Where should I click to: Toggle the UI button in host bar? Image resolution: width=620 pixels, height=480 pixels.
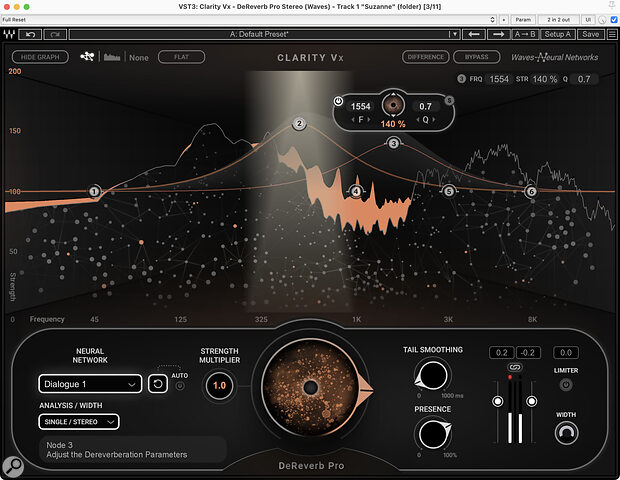pyautogui.click(x=588, y=19)
